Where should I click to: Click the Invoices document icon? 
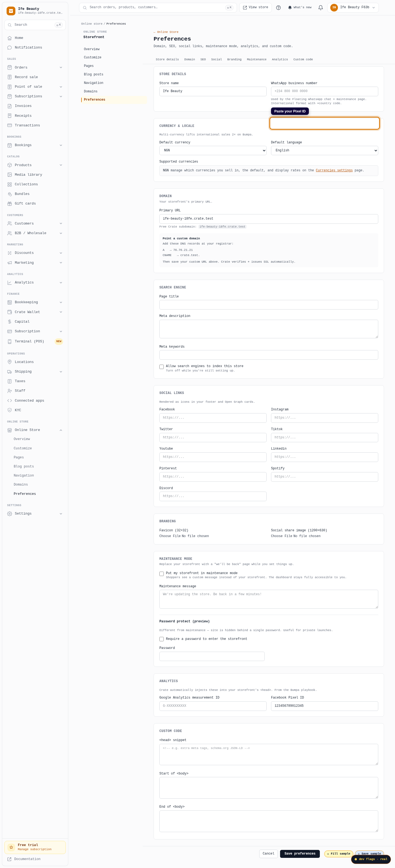pos(9,106)
